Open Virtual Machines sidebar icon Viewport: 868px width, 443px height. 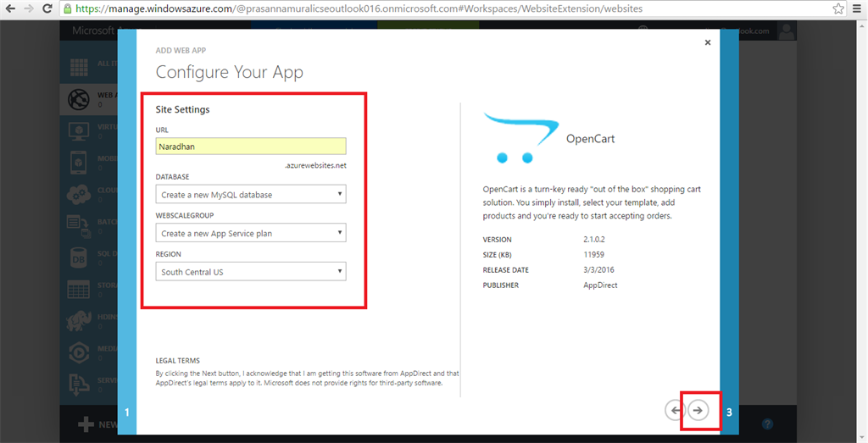pyautogui.click(x=79, y=131)
